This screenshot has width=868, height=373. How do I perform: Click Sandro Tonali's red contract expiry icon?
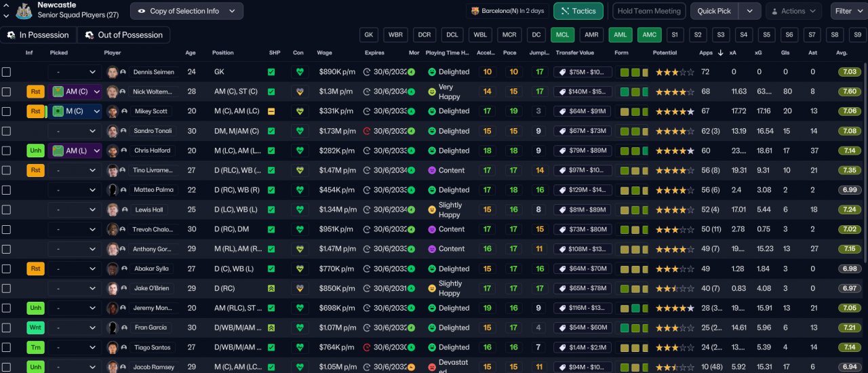coord(367,131)
